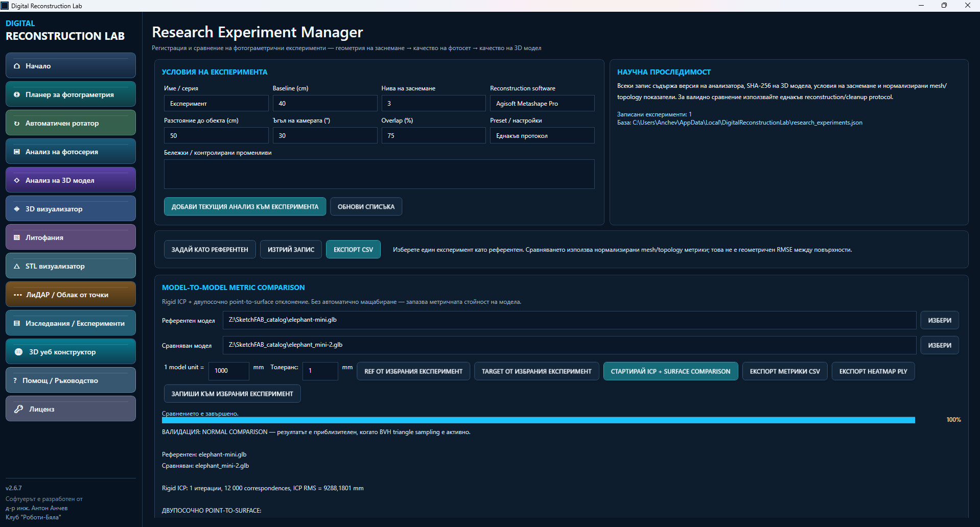
Task: Add current analysis with ДОБАВИ ТЕКУЩИЯ АНАЛИЗ button
Action: [245, 207]
